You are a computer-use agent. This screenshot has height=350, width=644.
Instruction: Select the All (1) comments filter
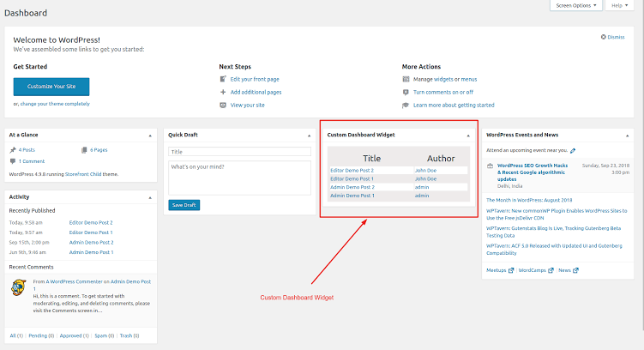click(16, 335)
